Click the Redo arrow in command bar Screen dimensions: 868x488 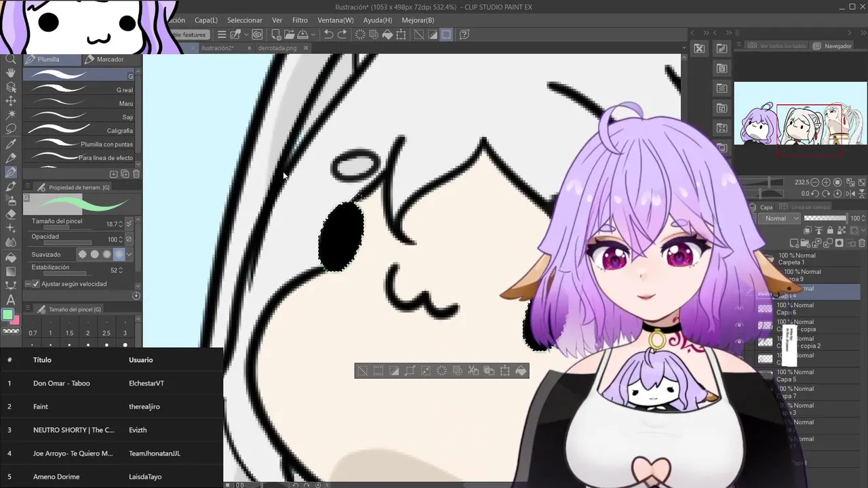342,35
